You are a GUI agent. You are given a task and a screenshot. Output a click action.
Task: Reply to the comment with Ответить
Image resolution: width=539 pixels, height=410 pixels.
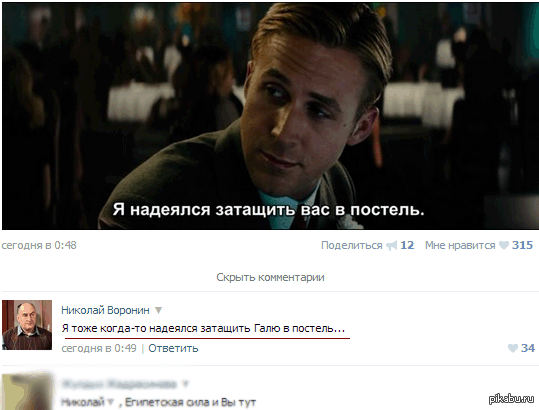coord(173,348)
